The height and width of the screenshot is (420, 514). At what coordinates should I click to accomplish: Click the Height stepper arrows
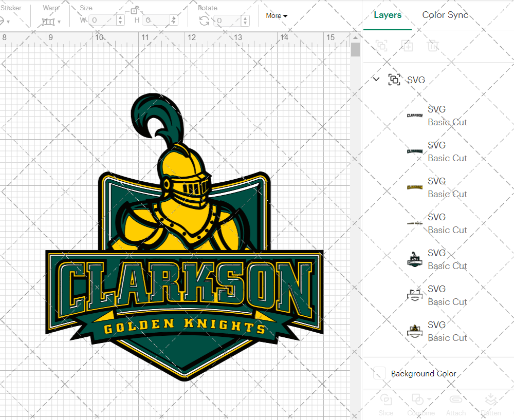(174, 21)
